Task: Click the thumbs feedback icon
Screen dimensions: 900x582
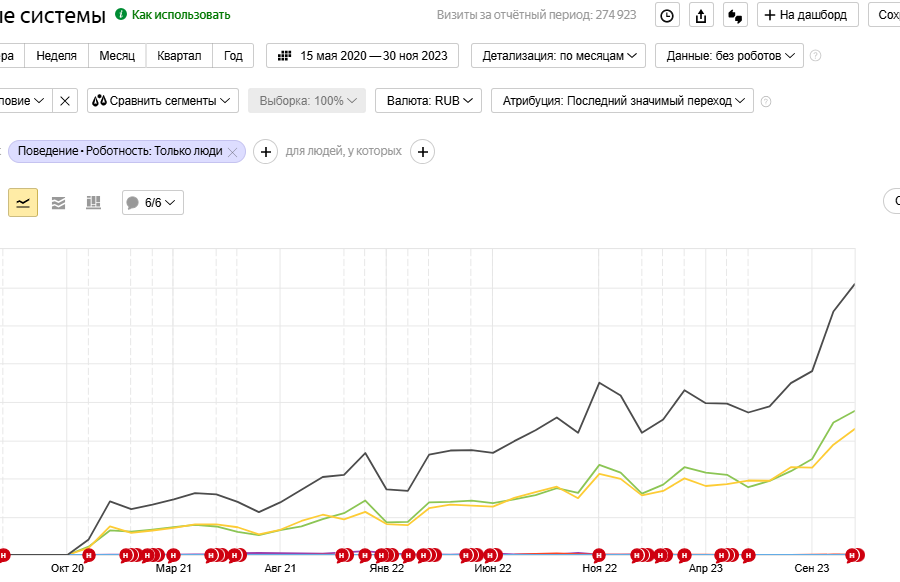Action: pyautogui.click(x=735, y=15)
